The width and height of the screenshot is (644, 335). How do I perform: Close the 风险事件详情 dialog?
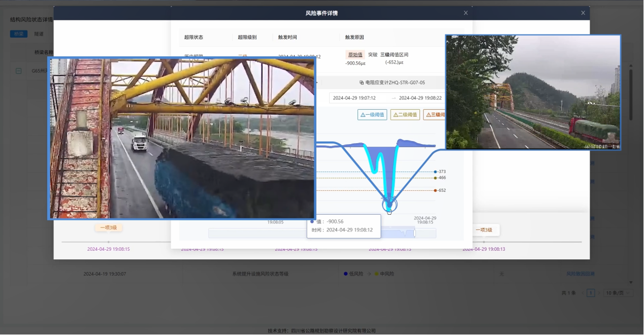pyautogui.click(x=466, y=13)
